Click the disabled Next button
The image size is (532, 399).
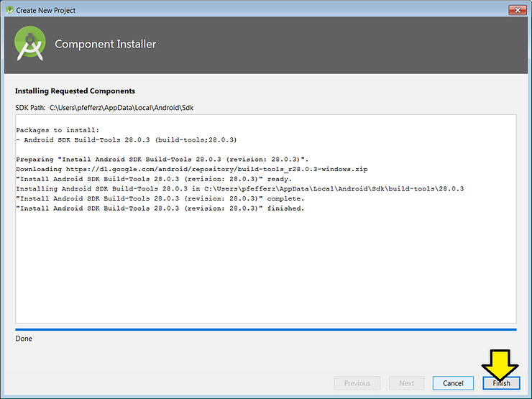[x=406, y=383]
